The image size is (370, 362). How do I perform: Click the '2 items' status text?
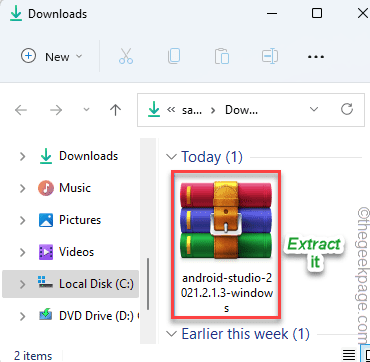[x=33, y=356]
